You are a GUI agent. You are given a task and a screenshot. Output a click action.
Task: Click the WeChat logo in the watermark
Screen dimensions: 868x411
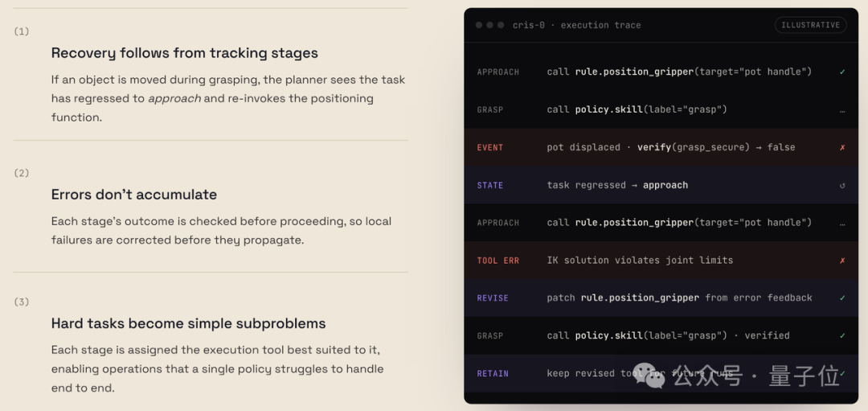(x=649, y=376)
